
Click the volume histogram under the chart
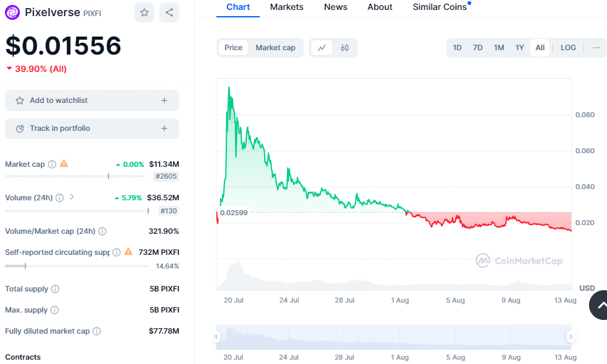coord(394,276)
